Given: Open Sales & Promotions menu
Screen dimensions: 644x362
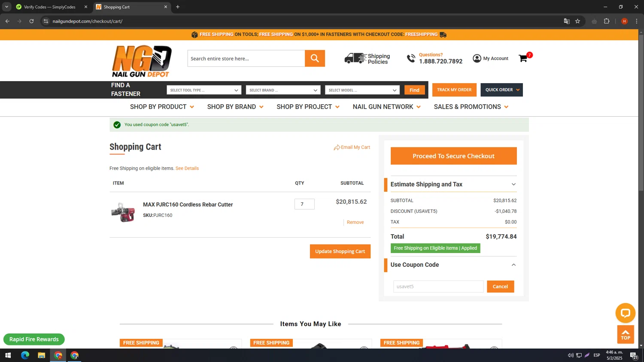Looking at the screenshot, I should point(471,107).
